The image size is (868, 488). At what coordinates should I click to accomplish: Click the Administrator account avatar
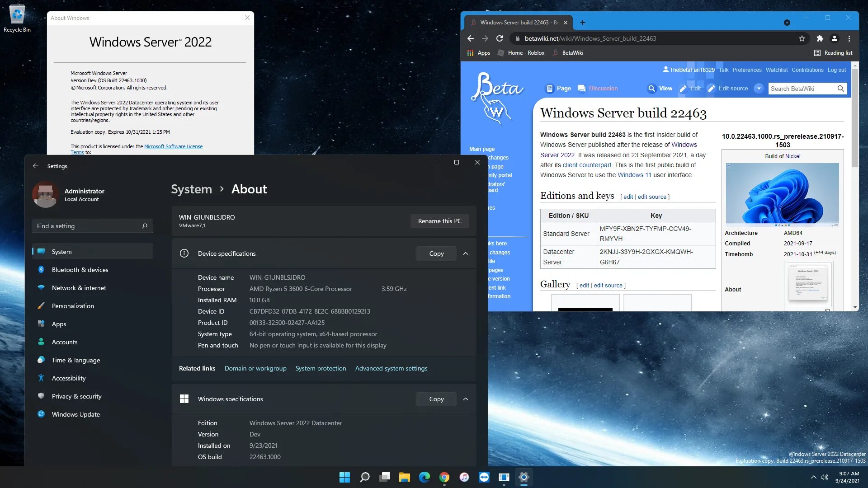45,194
